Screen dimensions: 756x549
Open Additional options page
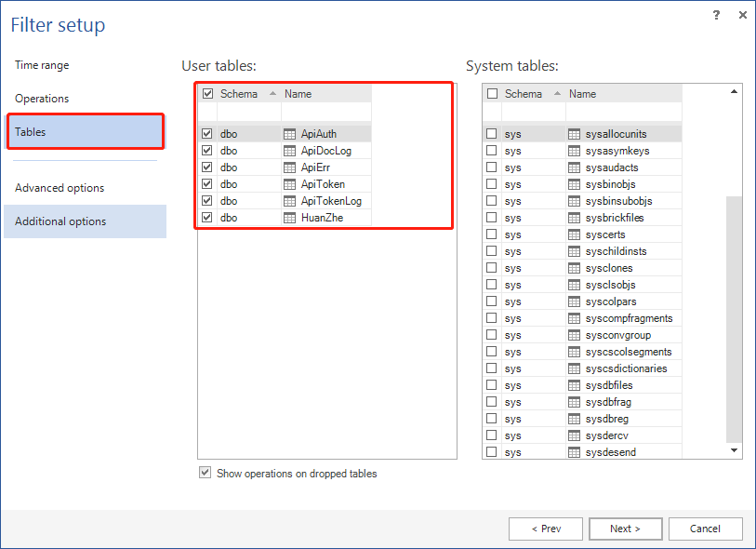(85, 221)
